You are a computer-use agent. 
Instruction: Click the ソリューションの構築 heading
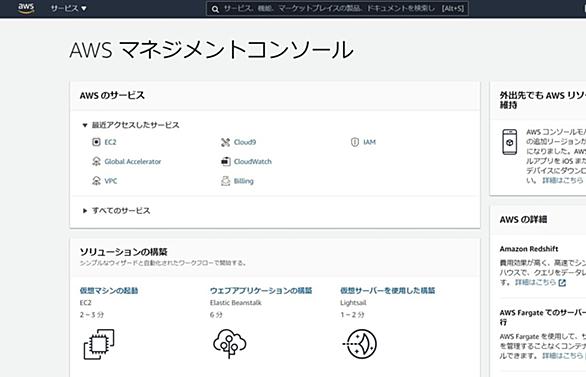(x=123, y=251)
